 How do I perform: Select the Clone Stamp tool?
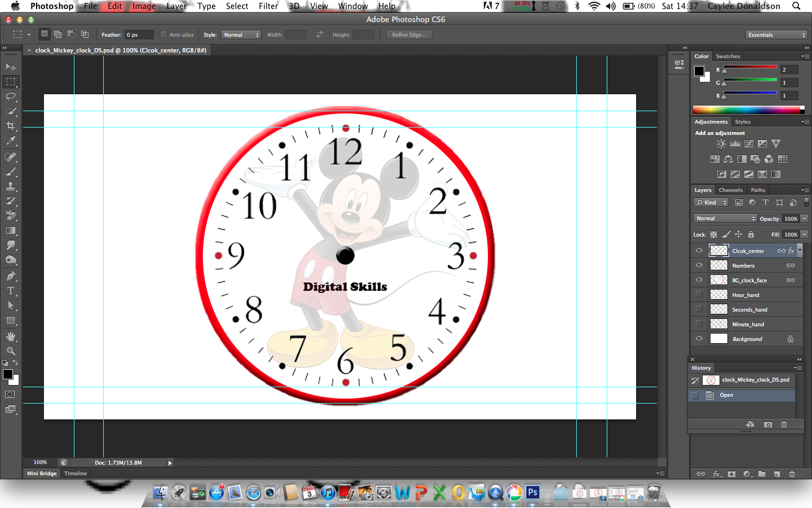pyautogui.click(x=11, y=186)
